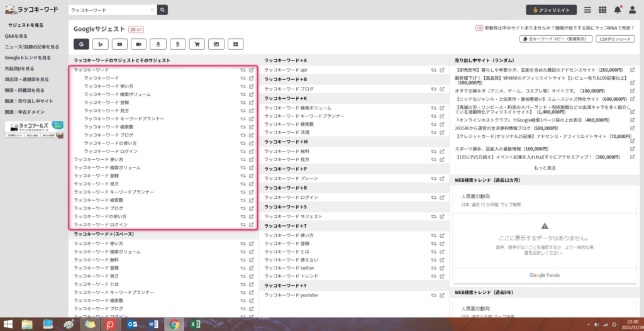The height and width of the screenshot is (331, 644).
Task: Open the hamburger menu icon in header
Action: click(588, 10)
